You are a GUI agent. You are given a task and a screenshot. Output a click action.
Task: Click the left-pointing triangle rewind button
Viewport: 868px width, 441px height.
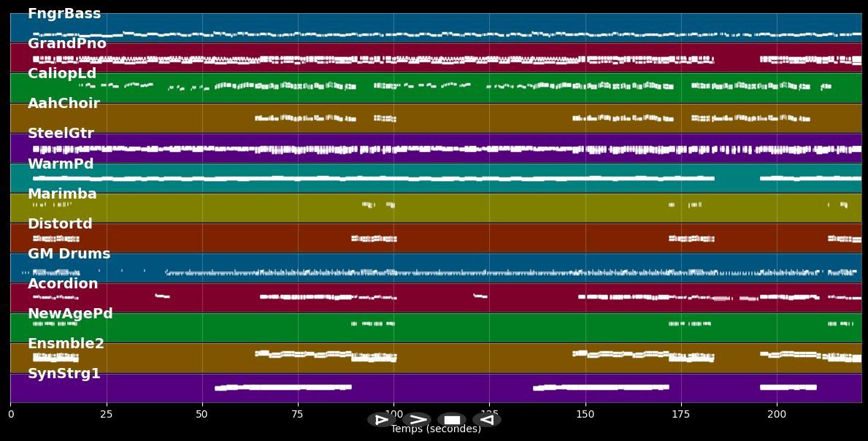tap(486, 420)
